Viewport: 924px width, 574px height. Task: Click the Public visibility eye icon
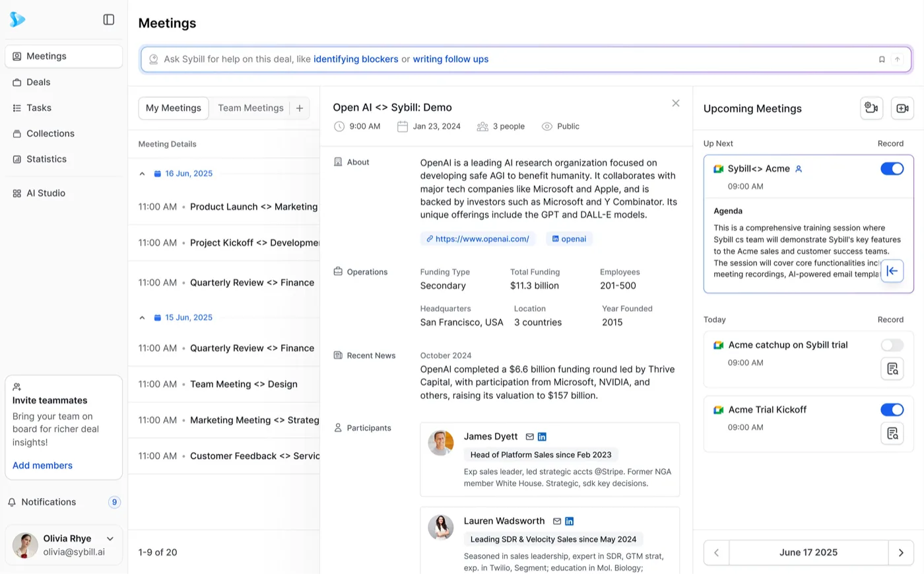pos(547,127)
